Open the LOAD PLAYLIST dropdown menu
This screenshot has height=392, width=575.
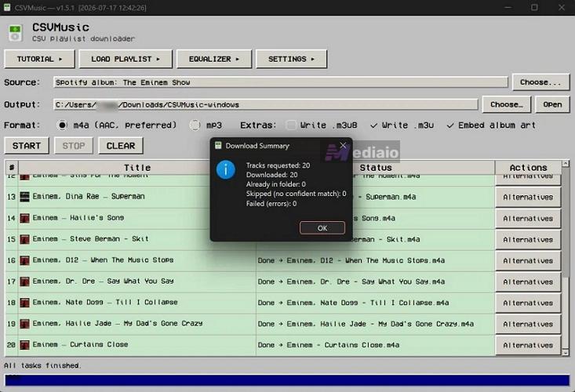click(x=126, y=59)
